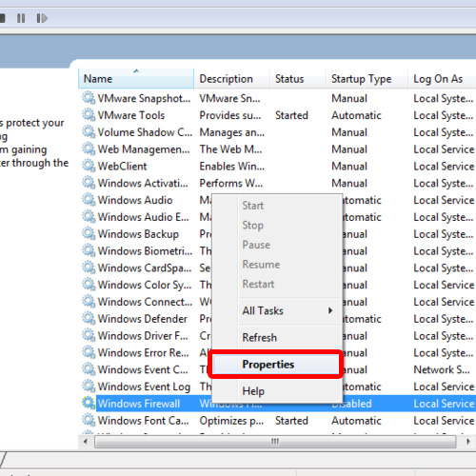476x476 pixels.
Task: Click gear icon beside Windows Error Reporting
Action: tap(89, 352)
